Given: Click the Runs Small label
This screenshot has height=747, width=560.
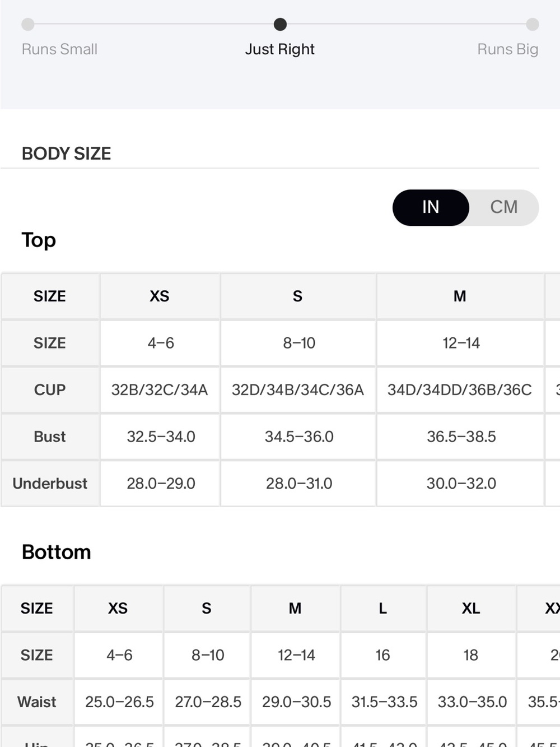Looking at the screenshot, I should click(x=59, y=49).
